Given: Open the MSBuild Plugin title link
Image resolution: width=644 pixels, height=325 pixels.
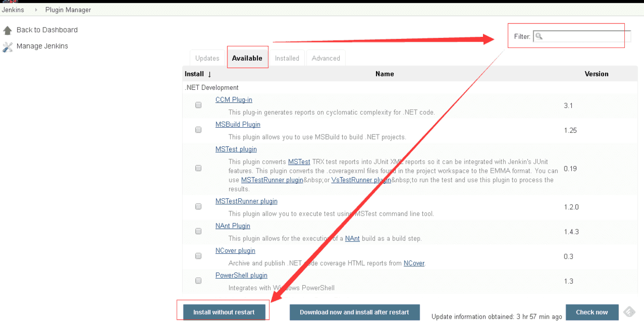Looking at the screenshot, I should 238,125.
